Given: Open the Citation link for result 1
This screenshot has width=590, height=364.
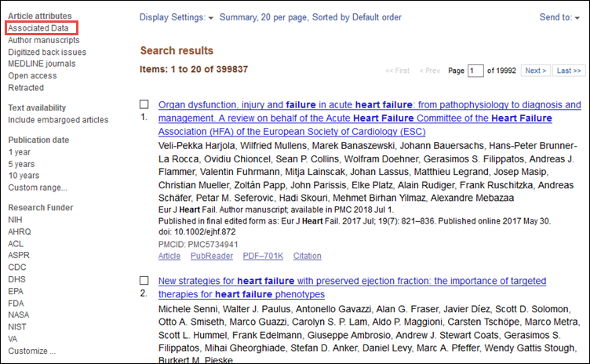Looking at the screenshot, I should pos(308,256).
